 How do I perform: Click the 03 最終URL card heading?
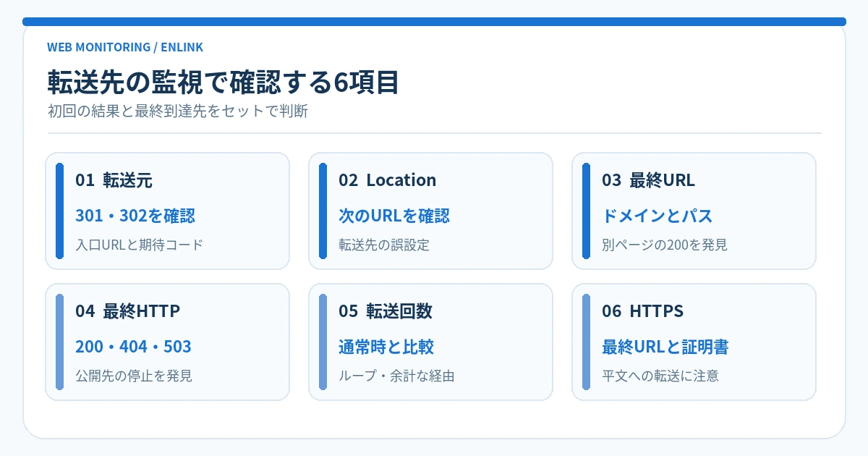pos(648,180)
